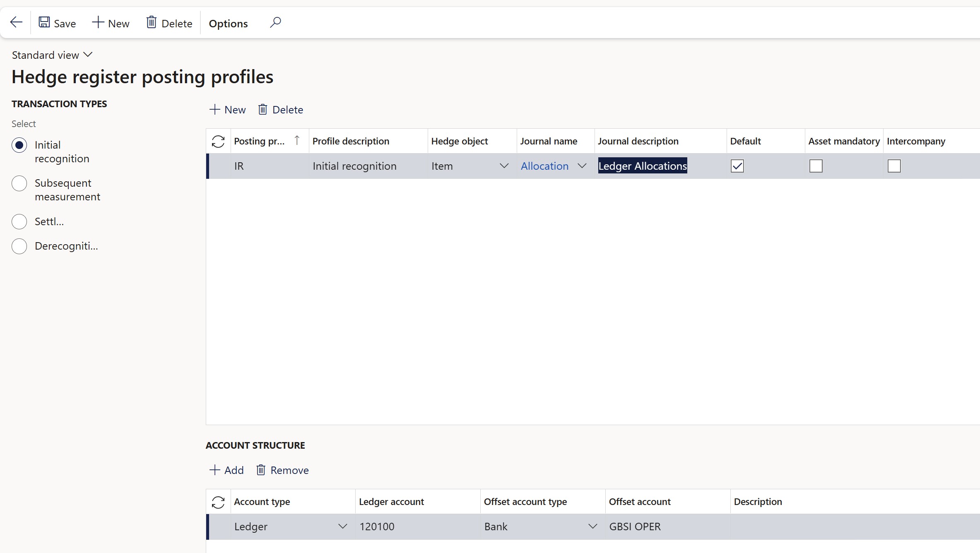
Task: Click the empty Description cell in account row
Action: [x=855, y=527]
